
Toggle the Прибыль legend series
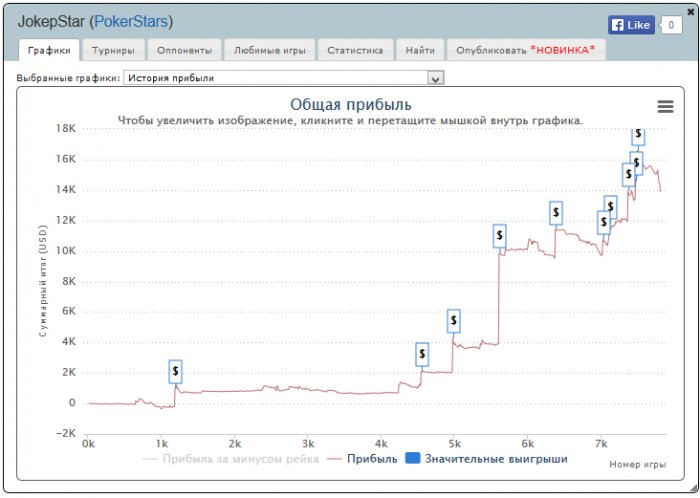pyautogui.click(x=362, y=459)
